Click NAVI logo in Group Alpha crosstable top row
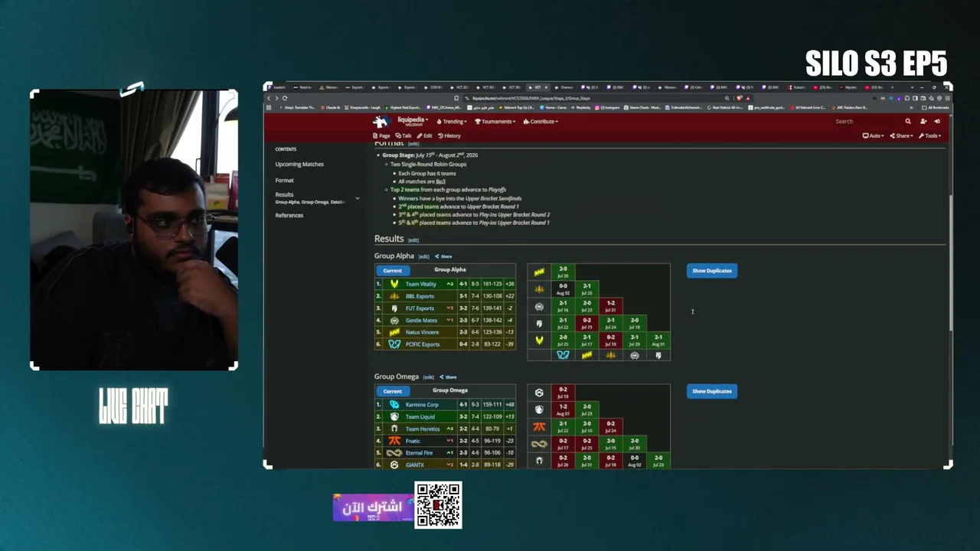Screen dimensions: 980x551 pos(539,272)
